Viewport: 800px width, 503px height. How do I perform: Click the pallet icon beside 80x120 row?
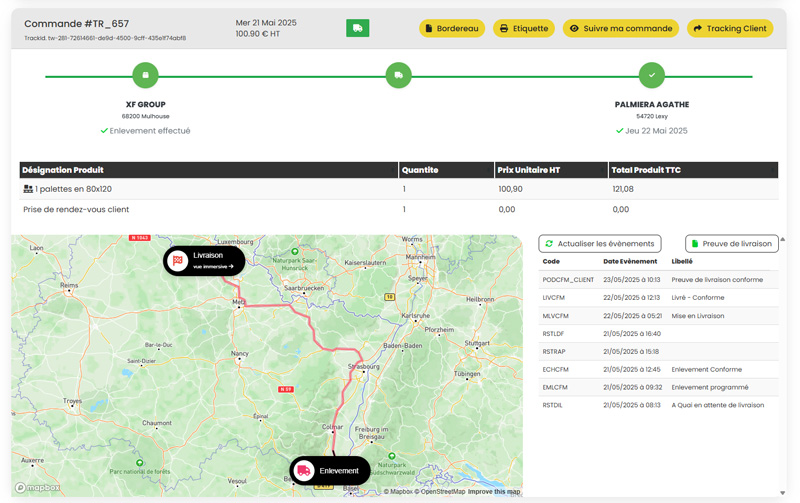coord(28,189)
